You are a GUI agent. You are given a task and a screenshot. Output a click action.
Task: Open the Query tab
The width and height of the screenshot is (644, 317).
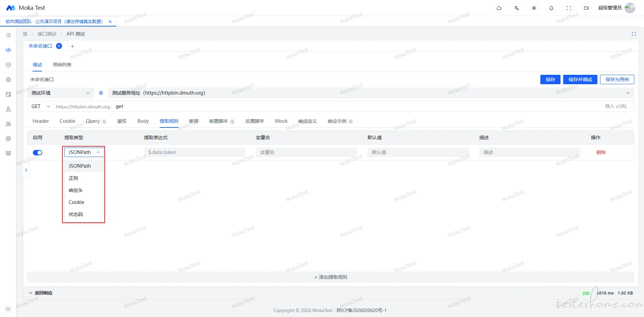pos(96,121)
